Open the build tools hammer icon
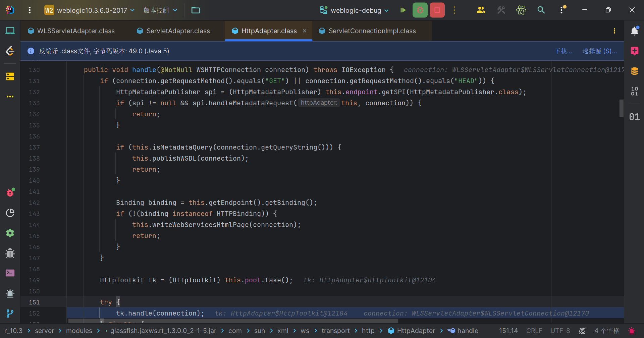The height and width of the screenshot is (338, 644). pyautogui.click(x=501, y=10)
